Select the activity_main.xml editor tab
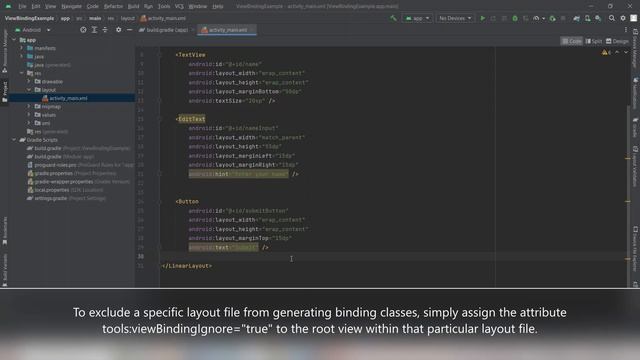This screenshot has height=360, width=640. (x=227, y=30)
